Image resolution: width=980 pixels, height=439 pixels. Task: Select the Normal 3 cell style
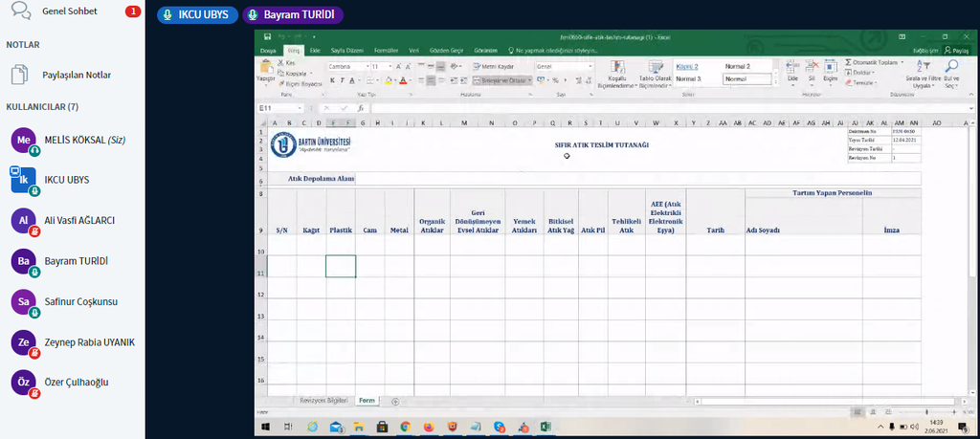coord(688,78)
